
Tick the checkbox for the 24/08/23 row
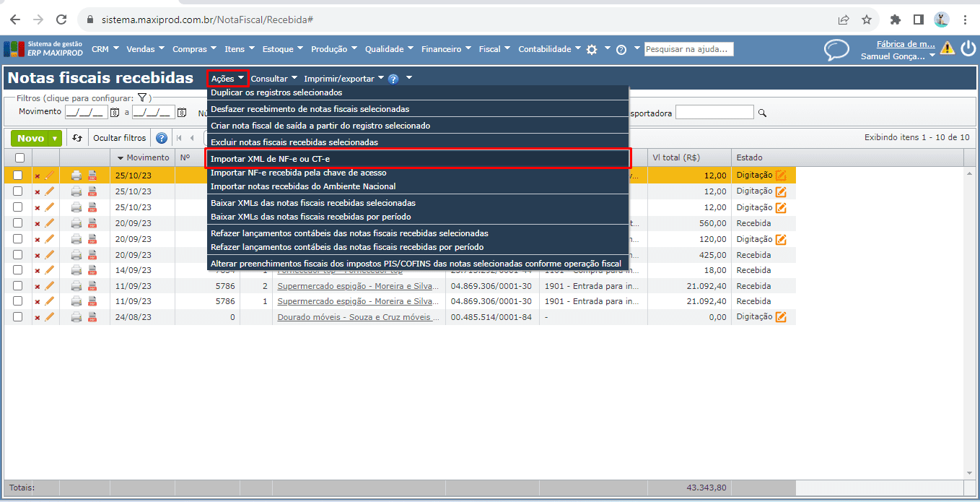(x=18, y=317)
